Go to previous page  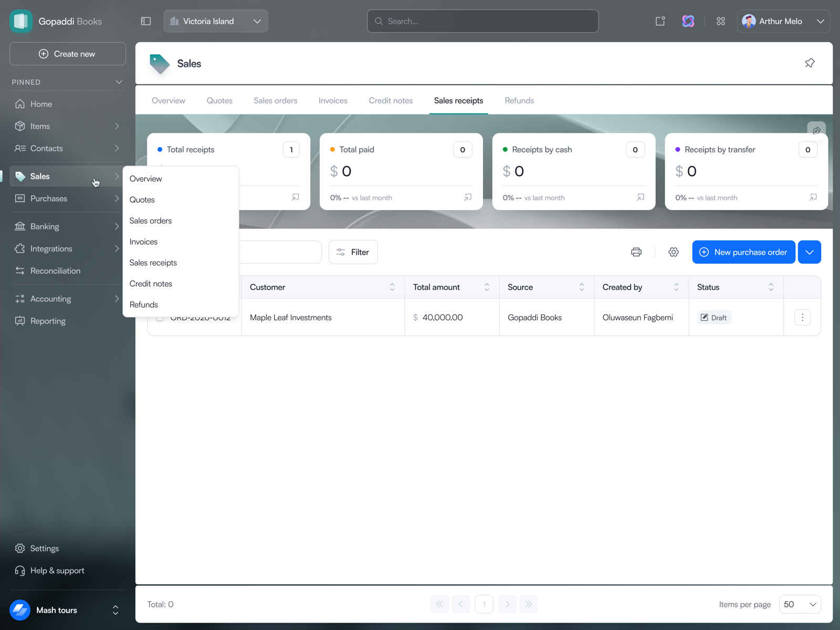[x=460, y=604]
